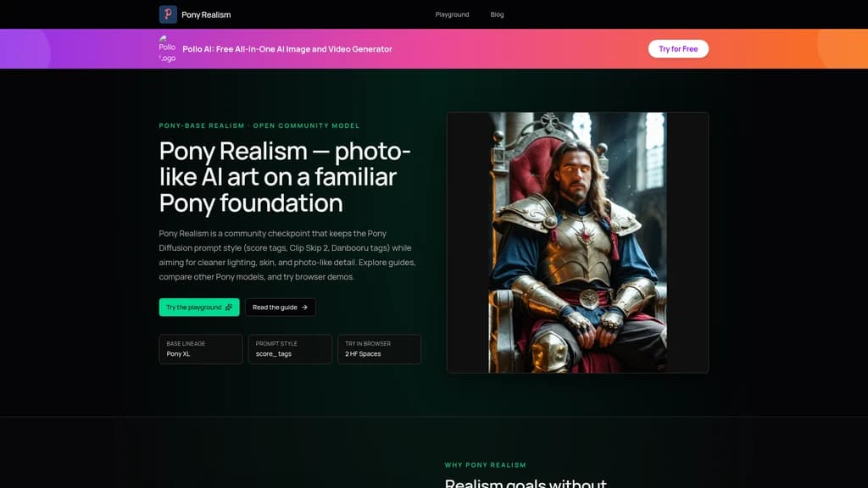Click the Try for Free button
Screen dimensions: 868x488
[678, 48]
